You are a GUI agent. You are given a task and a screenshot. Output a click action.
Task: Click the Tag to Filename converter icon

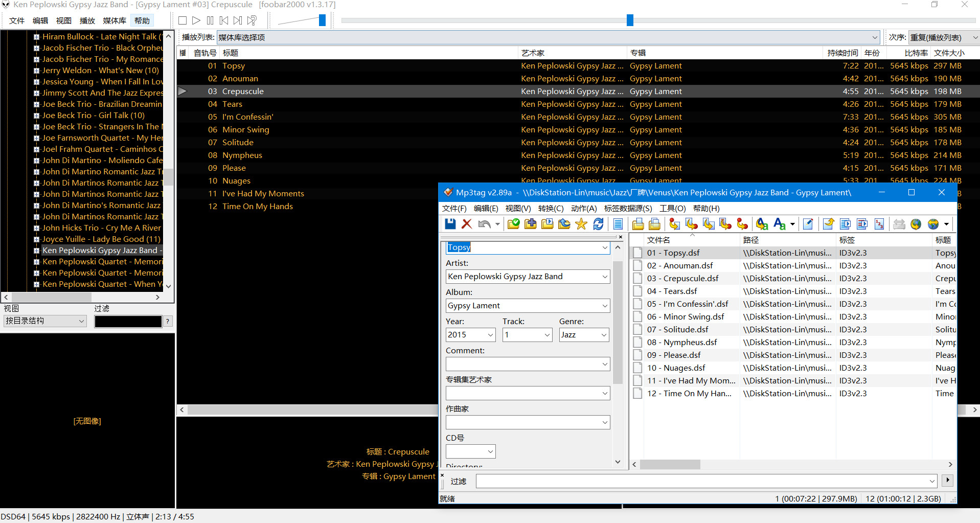[x=675, y=224]
